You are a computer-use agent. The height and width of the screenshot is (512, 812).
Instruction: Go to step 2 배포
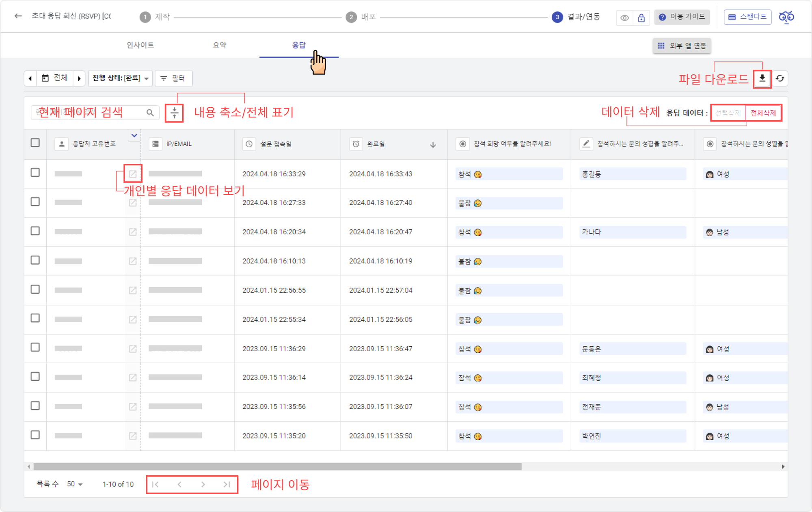point(361,17)
